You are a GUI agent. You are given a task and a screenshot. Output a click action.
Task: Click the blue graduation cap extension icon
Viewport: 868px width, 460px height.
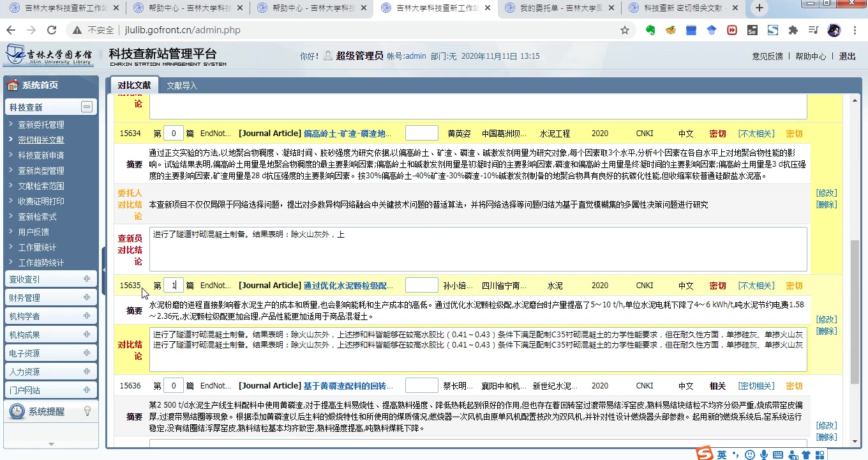[712, 30]
